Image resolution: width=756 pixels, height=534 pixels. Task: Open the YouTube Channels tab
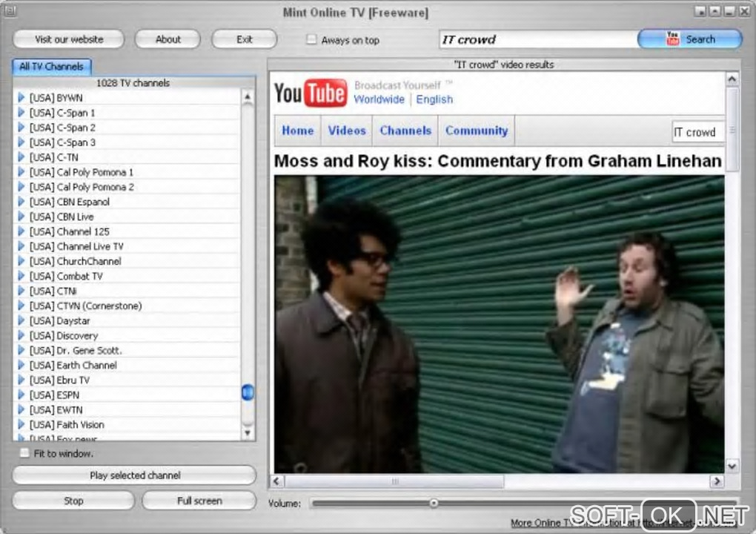(405, 131)
